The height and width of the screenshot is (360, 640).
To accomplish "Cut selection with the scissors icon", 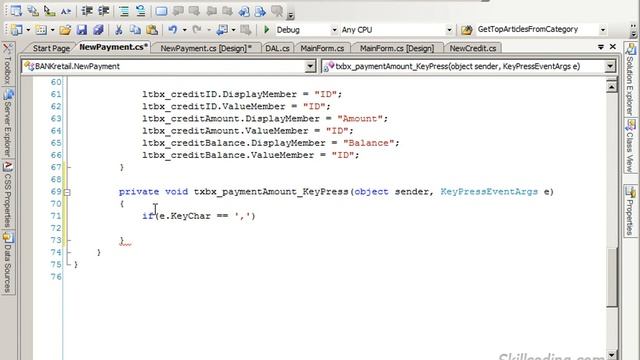I will pos(119,30).
